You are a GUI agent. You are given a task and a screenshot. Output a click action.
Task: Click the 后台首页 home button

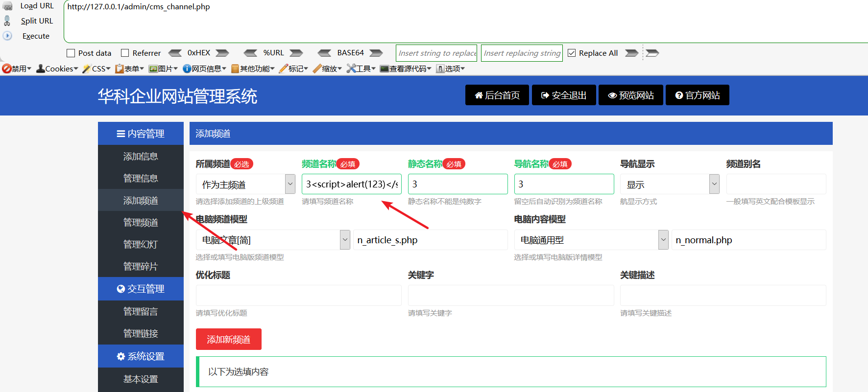(x=497, y=95)
